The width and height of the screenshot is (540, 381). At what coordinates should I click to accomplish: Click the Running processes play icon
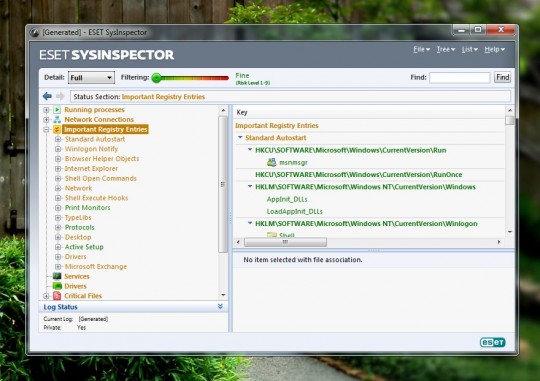57,110
